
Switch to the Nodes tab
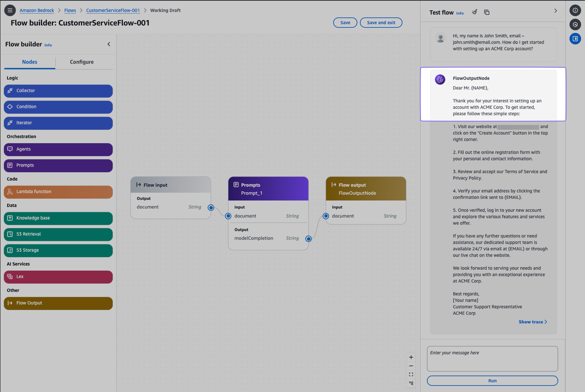pyautogui.click(x=30, y=62)
